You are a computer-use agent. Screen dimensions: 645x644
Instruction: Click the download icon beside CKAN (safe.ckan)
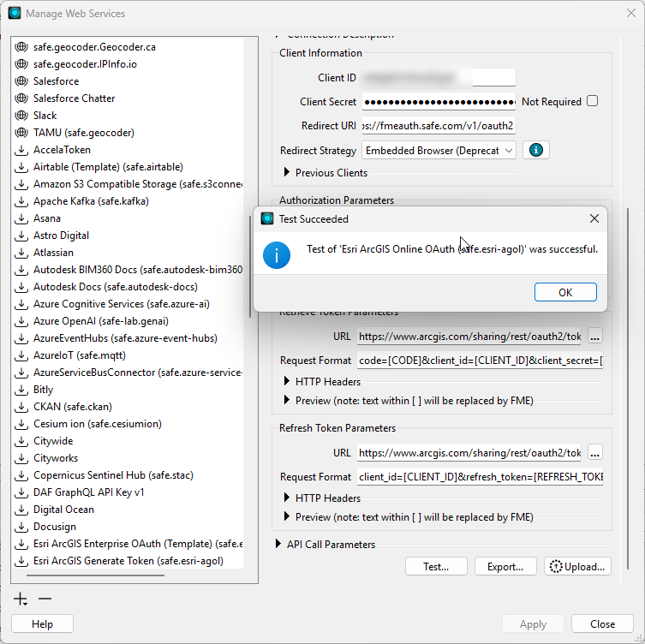(21, 407)
